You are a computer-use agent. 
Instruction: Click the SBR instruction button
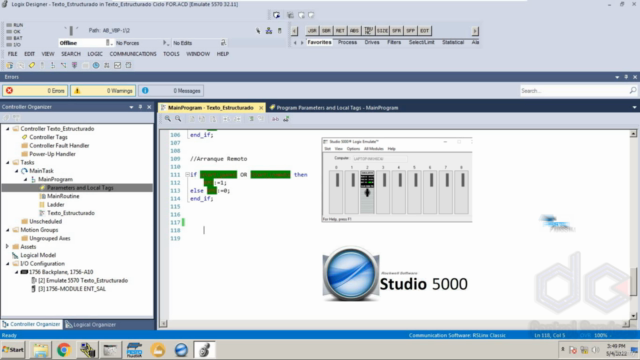tap(326, 31)
